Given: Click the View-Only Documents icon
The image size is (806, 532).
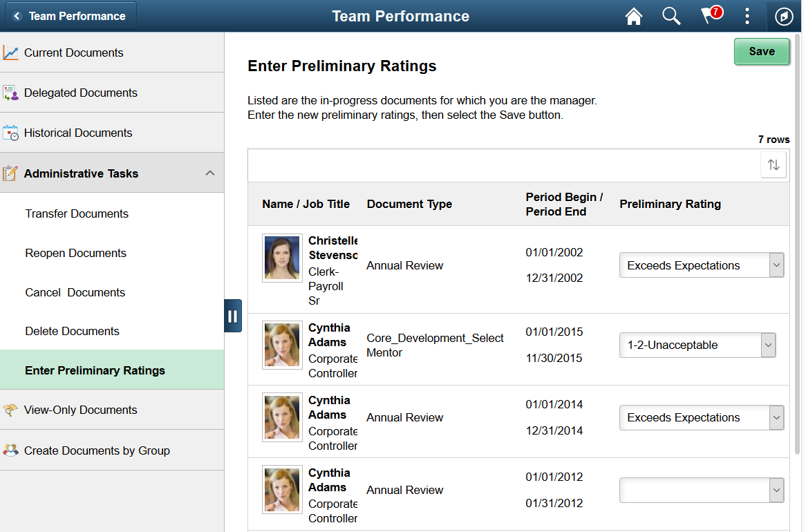Looking at the screenshot, I should point(10,410).
